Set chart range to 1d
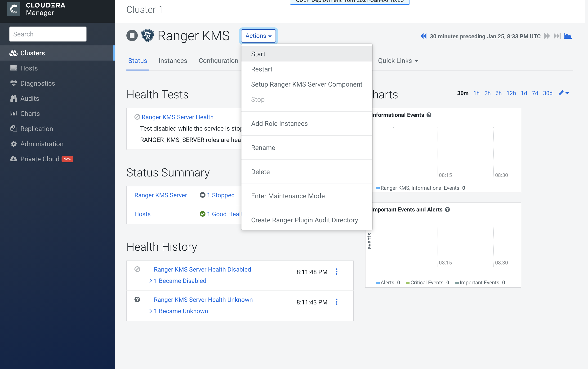 click(524, 93)
